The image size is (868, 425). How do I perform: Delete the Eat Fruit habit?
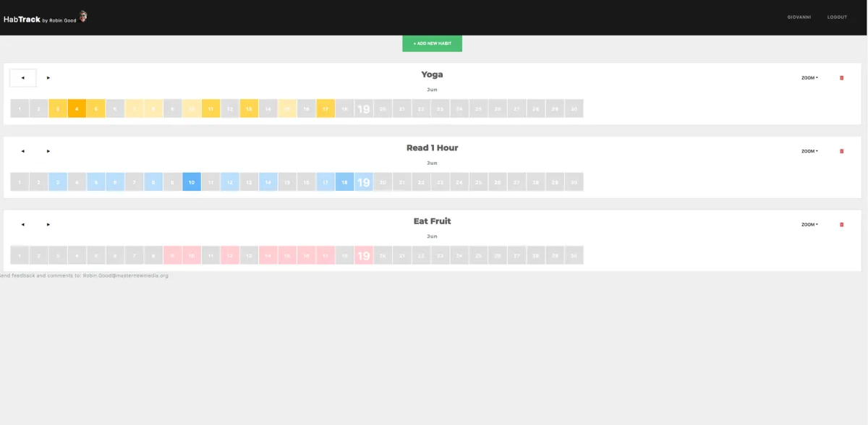tap(841, 224)
